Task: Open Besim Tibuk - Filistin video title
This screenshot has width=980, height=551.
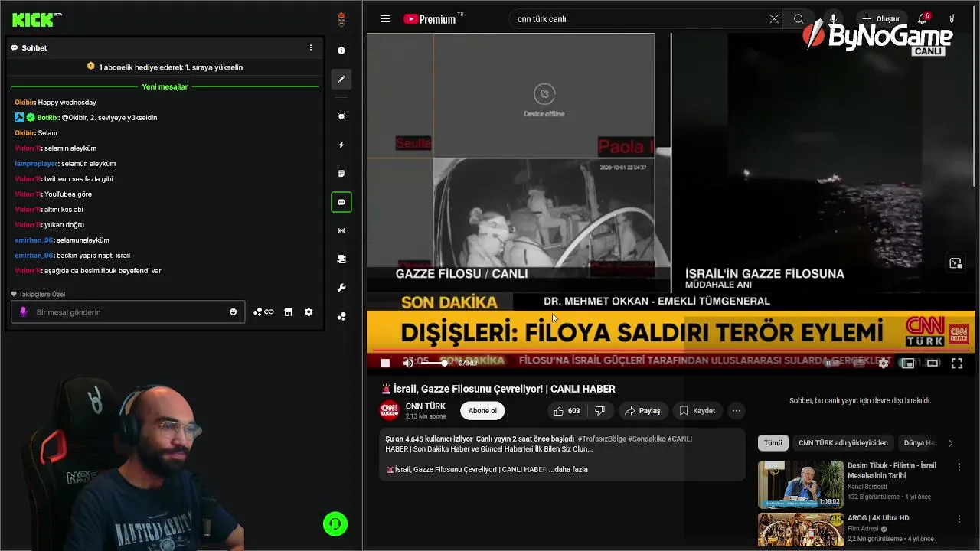Action: (891, 470)
